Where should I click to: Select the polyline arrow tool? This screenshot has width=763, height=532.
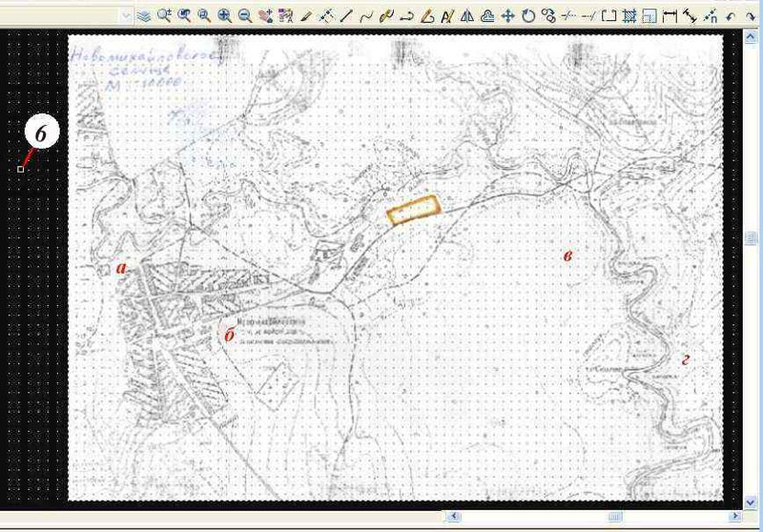407,16
